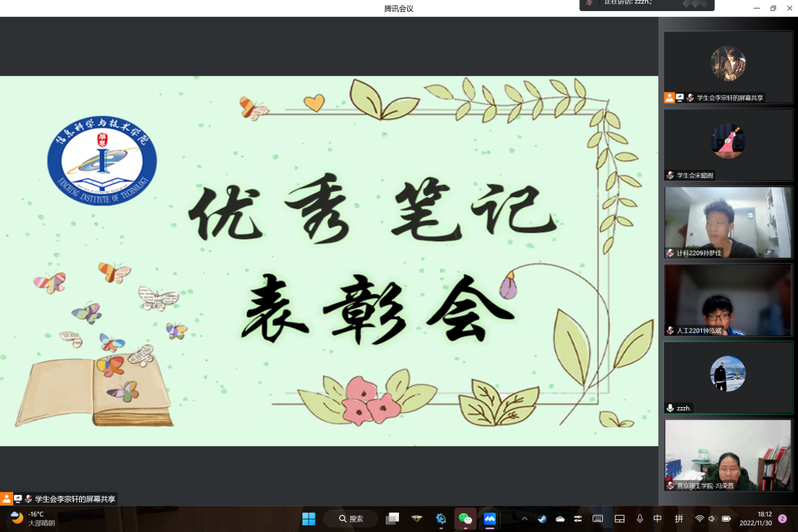Expand hidden system tray icons chevron
This screenshot has height=532, width=798.
(x=523, y=519)
